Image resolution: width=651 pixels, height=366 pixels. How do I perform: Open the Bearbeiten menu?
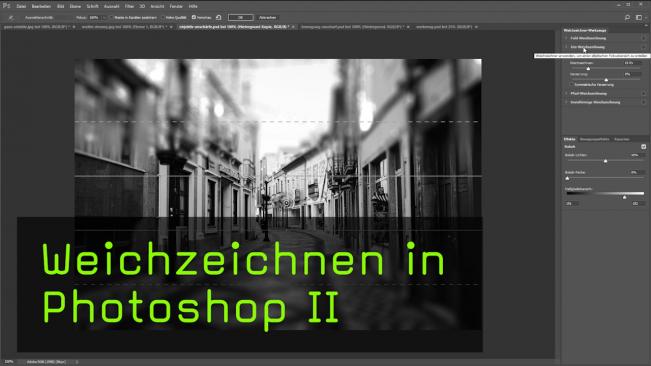click(x=41, y=6)
